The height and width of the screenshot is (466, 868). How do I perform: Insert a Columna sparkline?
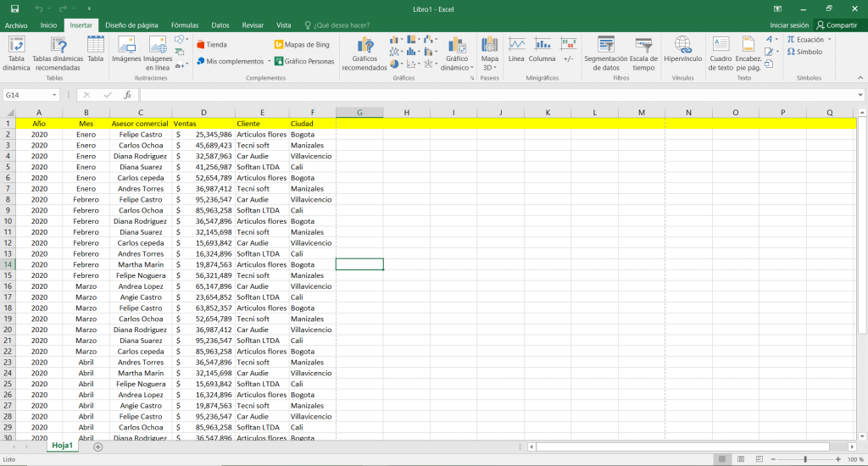point(542,50)
